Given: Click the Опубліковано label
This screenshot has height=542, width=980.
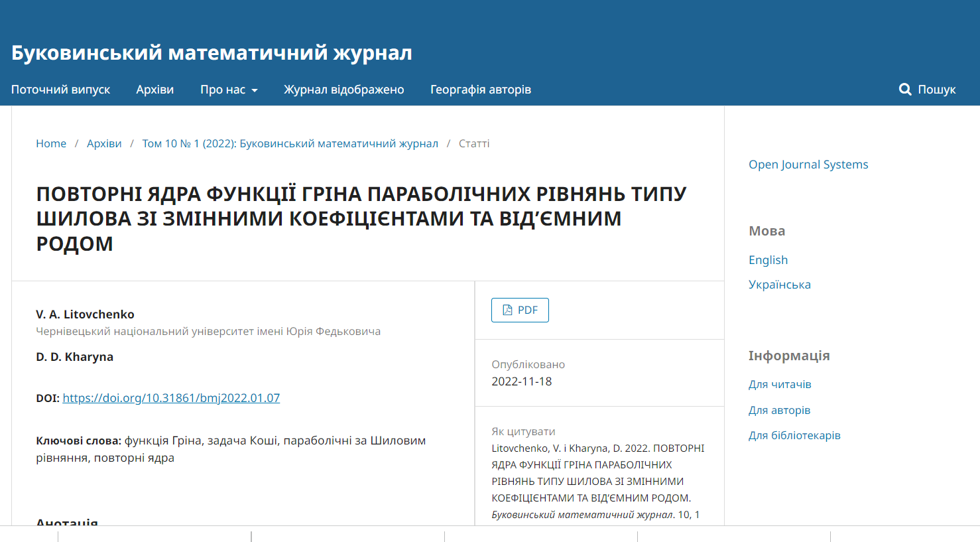Looking at the screenshot, I should (528, 364).
